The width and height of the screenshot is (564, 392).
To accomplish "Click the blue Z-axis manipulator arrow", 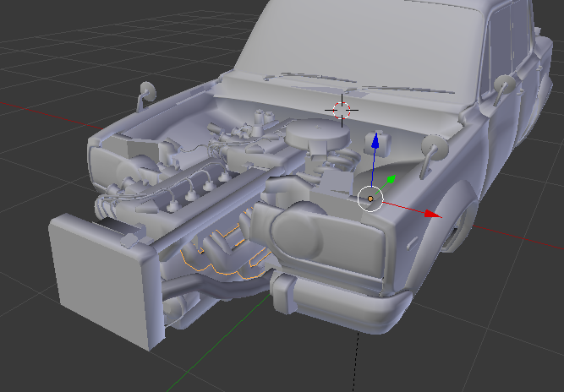I will tap(375, 140).
